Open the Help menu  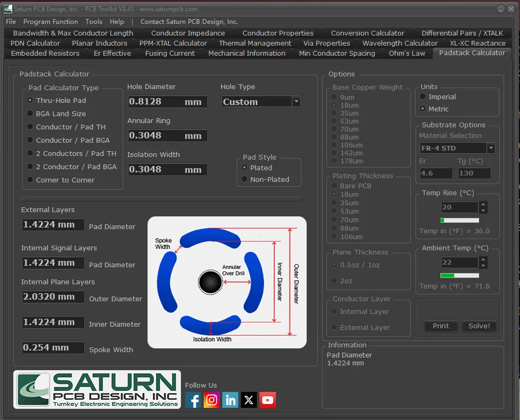(117, 22)
